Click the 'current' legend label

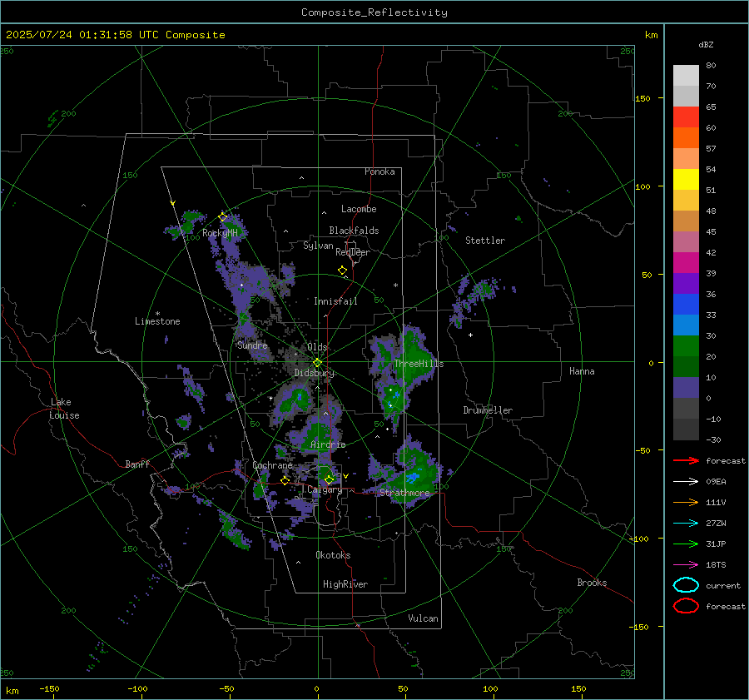click(x=722, y=585)
